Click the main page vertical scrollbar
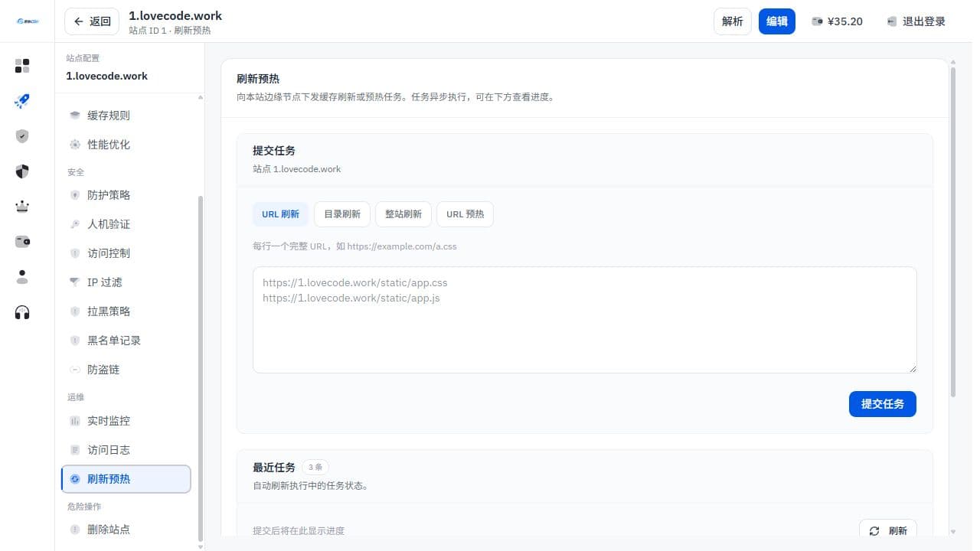The height and width of the screenshot is (551, 980). [953, 232]
